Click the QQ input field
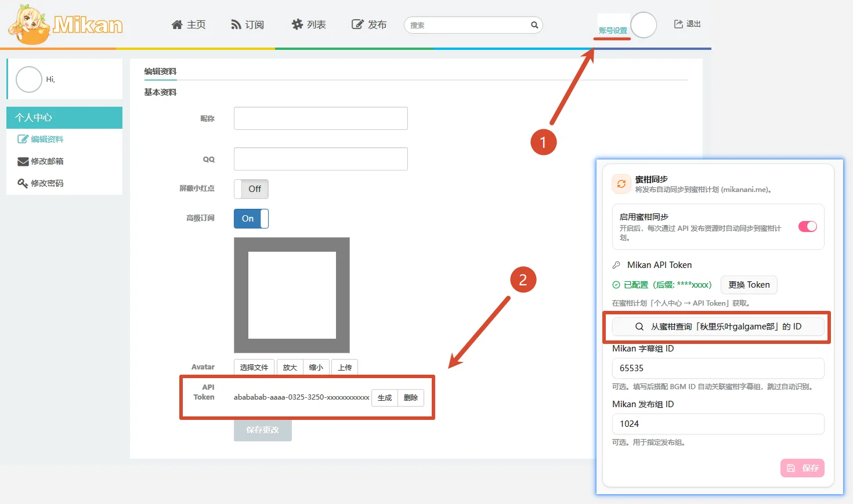 click(x=321, y=159)
